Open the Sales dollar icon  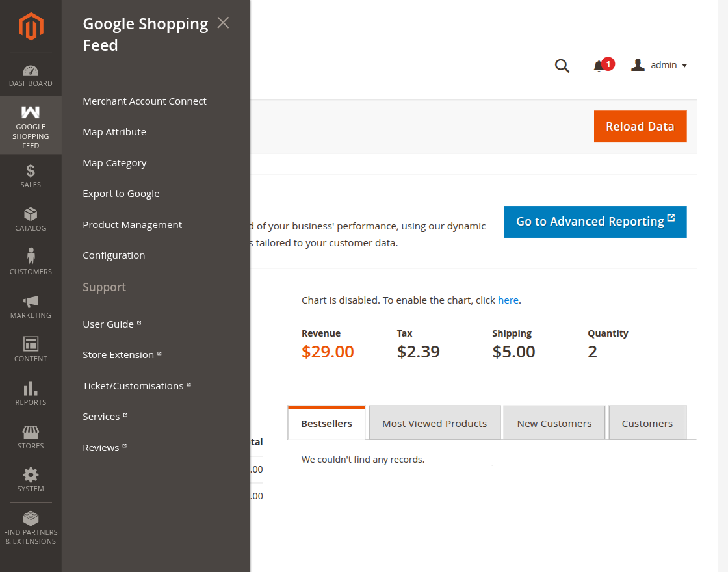point(31,170)
